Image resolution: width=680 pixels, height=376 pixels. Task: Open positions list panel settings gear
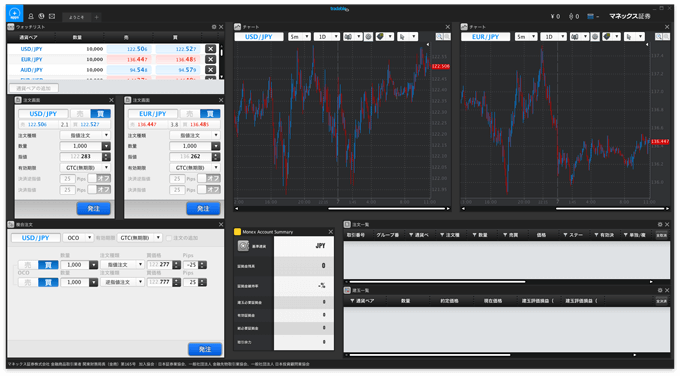[660, 290]
